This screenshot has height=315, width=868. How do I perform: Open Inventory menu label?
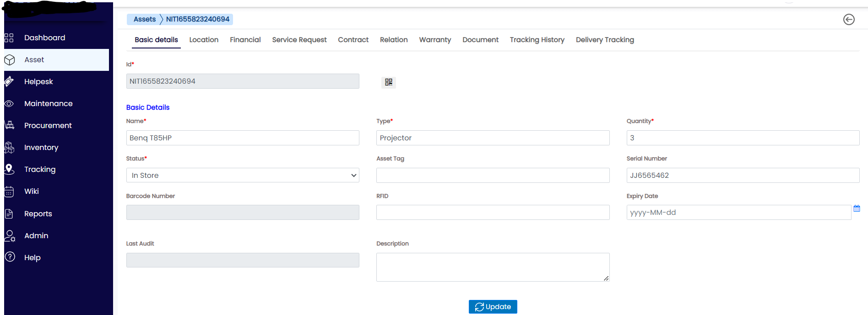pyautogui.click(x=41, y=147)
